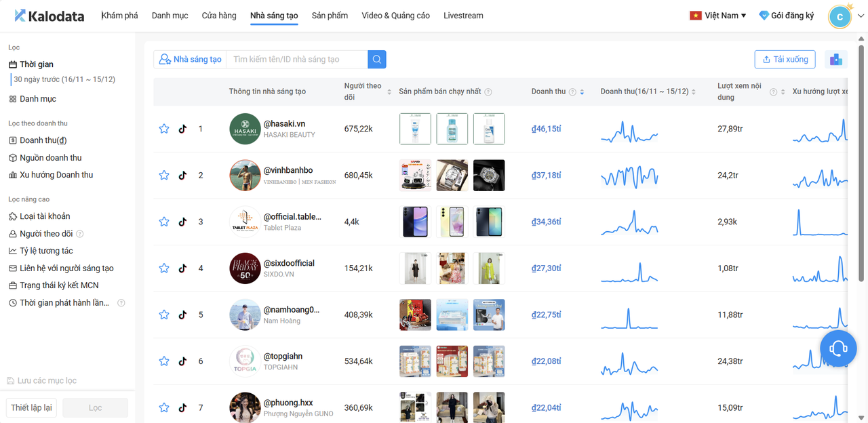Open the @sixdoofficial creator link

click(x=289, y=263)
